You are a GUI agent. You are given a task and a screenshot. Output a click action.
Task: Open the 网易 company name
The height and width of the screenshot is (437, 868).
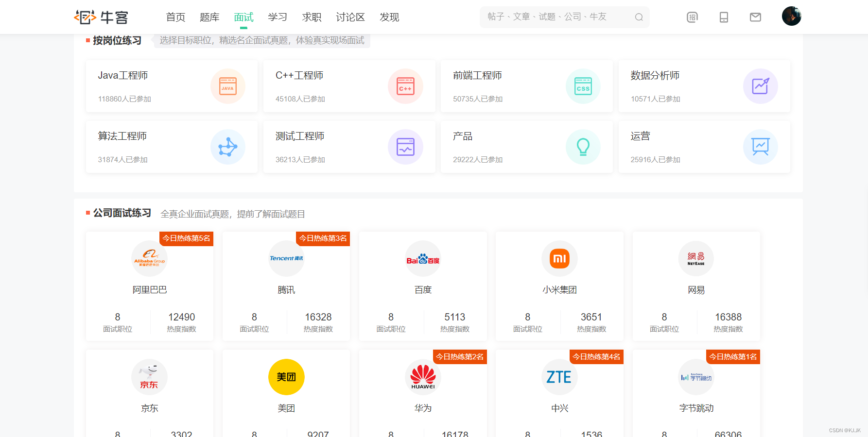point(696,290)
